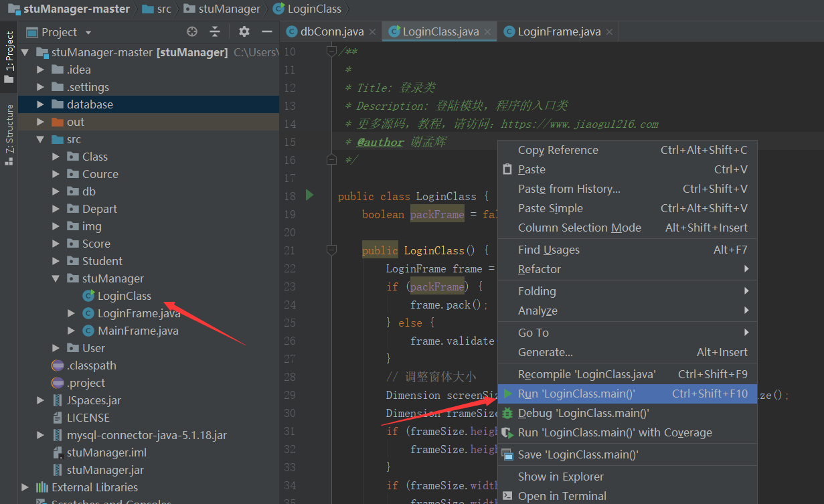The image size is (824, 504).
Task: Collapse the Javadoc comment fold marker at line 10
Action: click(x=331, y=51)
